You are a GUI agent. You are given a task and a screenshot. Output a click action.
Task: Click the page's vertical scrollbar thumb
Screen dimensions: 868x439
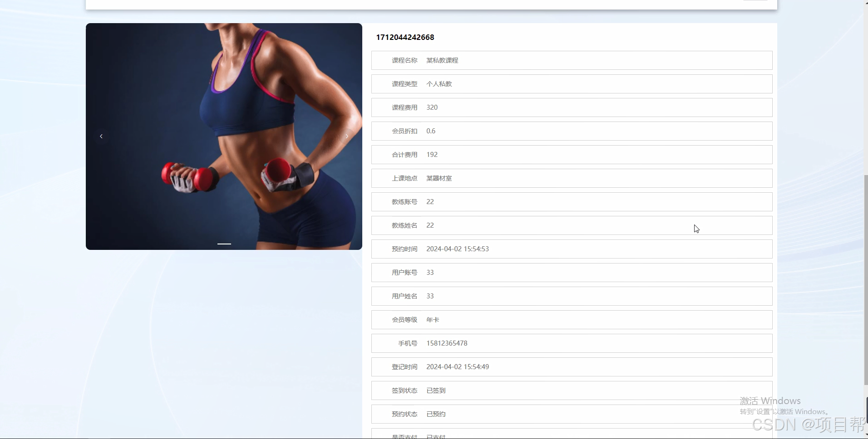pyautogui.click(x=865, y=279)
